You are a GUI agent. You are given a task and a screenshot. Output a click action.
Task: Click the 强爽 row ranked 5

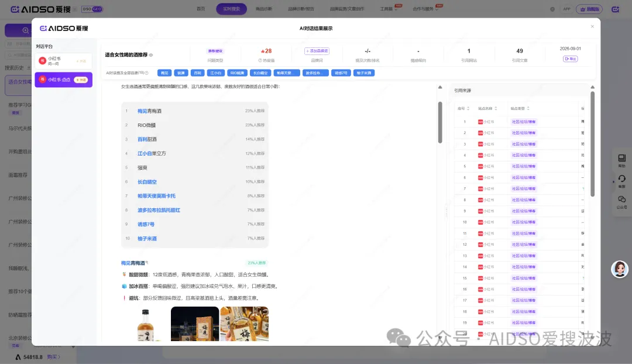tap(195, 168)
